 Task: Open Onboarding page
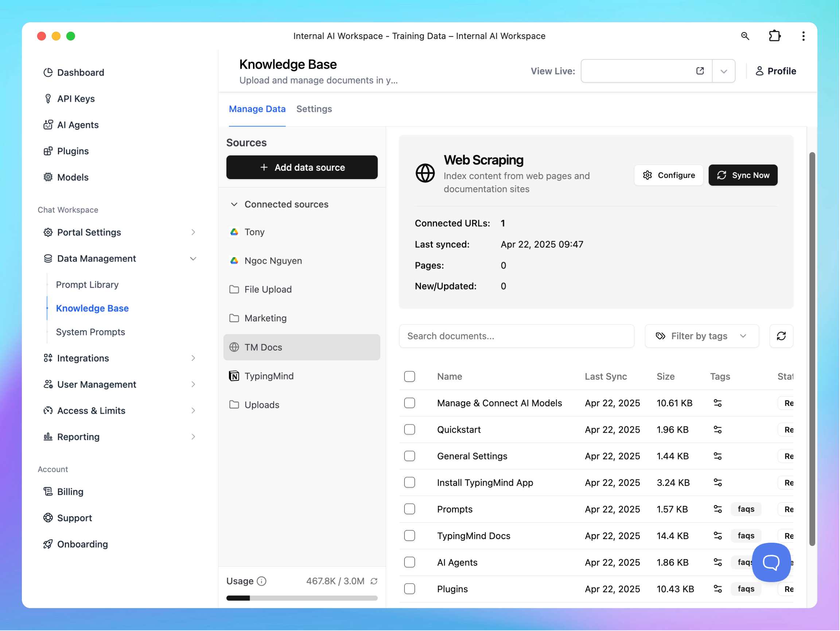(75, 545)
